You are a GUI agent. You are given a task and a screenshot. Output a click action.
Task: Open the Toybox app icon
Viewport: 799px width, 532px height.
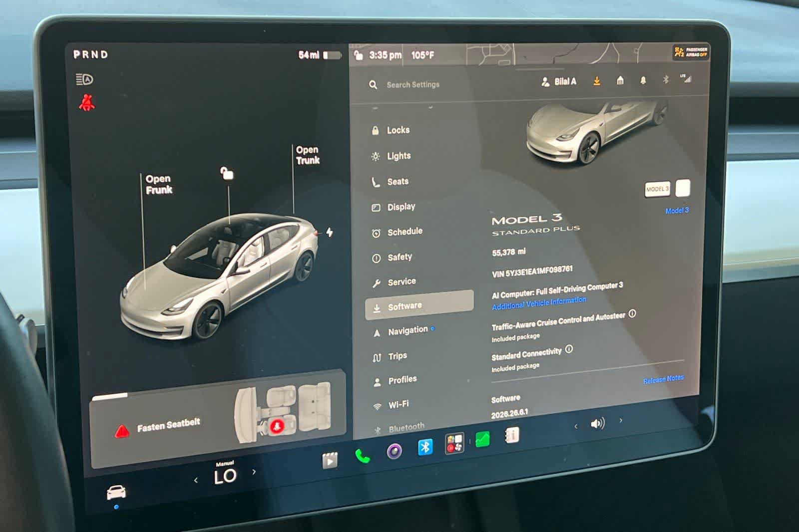[x=454, y=443]
